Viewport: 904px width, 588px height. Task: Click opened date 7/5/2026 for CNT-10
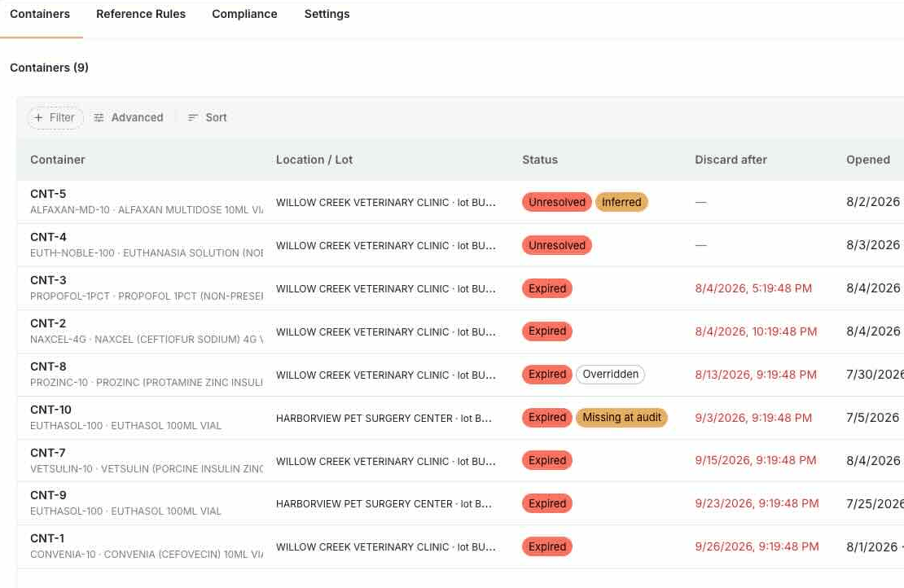pyautogui.click(x=873, y=418)
